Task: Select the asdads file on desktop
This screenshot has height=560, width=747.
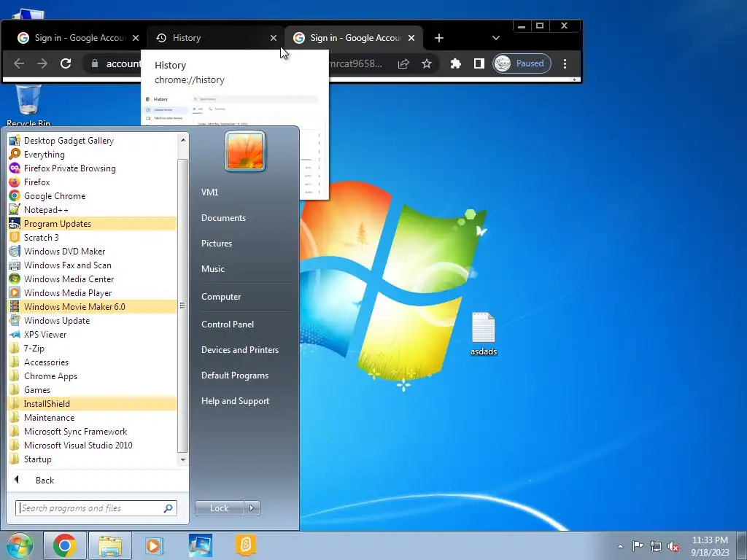Action: 484,334
